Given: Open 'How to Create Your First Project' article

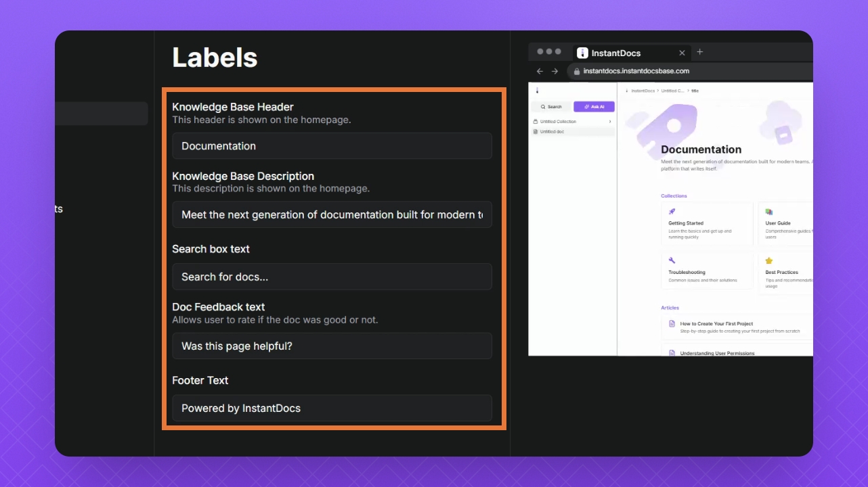Looking at the screenshot, I should pyautogui.click(x=737, y=327).
